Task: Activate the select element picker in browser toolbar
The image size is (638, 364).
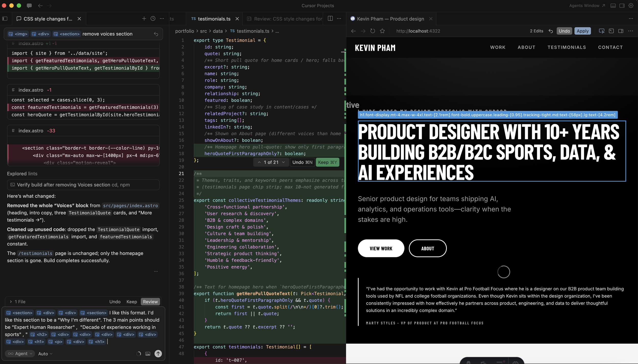Action: 602,31
